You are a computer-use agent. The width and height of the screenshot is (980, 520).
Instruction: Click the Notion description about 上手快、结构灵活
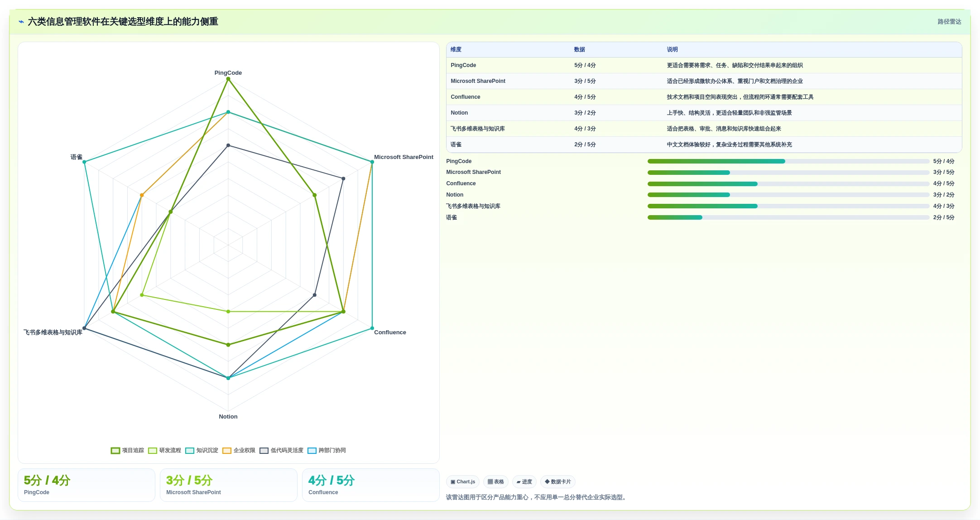(x=729, y=113)
